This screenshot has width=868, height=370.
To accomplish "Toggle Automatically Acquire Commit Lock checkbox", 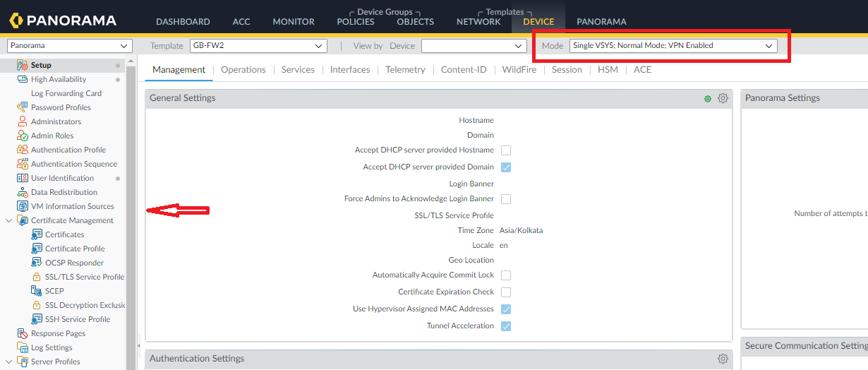I will tap(506, 275).
